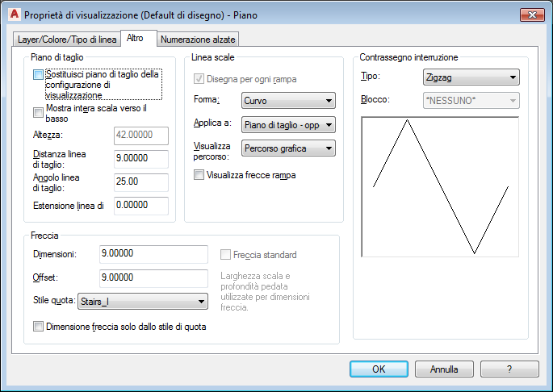Confirm with the OK button
The height and width of the screenshot is (392, 553).
[379, 369]
